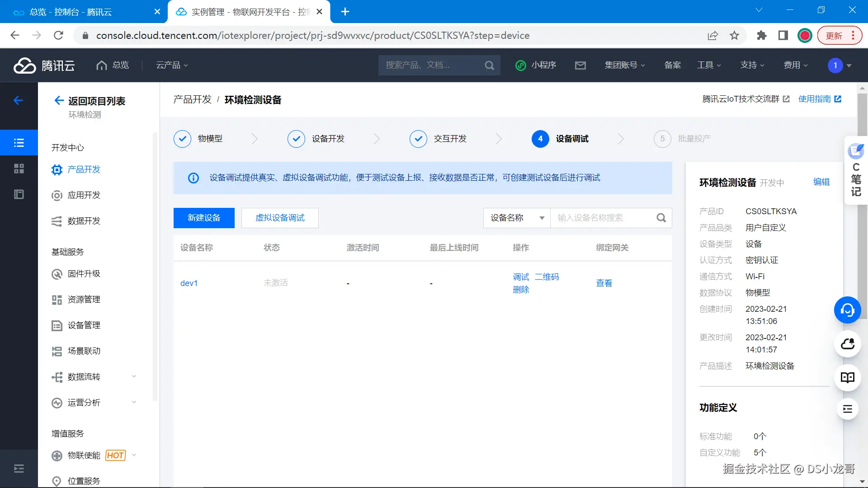Click the customer service headset icon
The image size is (868, 488).
point(847,310)
